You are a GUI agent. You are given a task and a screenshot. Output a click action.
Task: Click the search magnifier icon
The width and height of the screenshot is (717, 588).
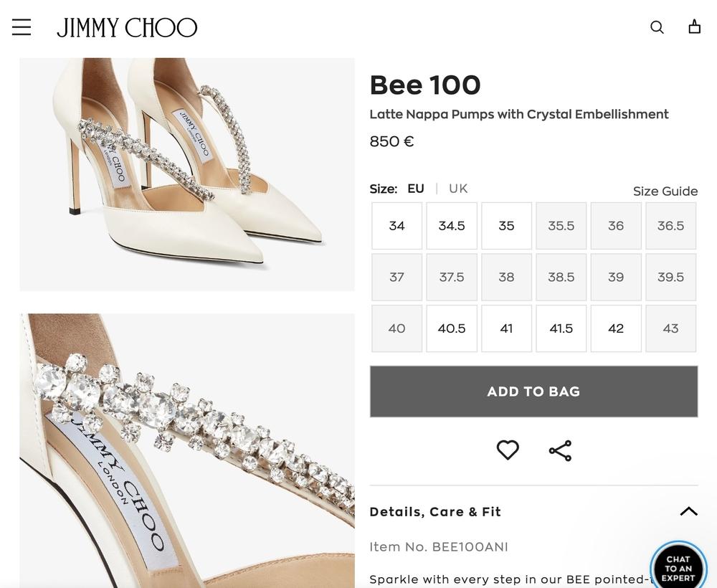tap(657, 27)
